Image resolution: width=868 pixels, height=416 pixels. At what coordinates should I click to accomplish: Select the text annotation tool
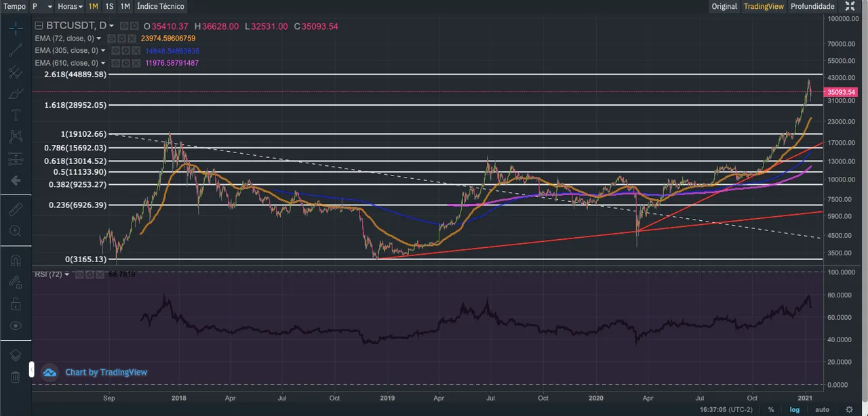[x=16, y=115]
